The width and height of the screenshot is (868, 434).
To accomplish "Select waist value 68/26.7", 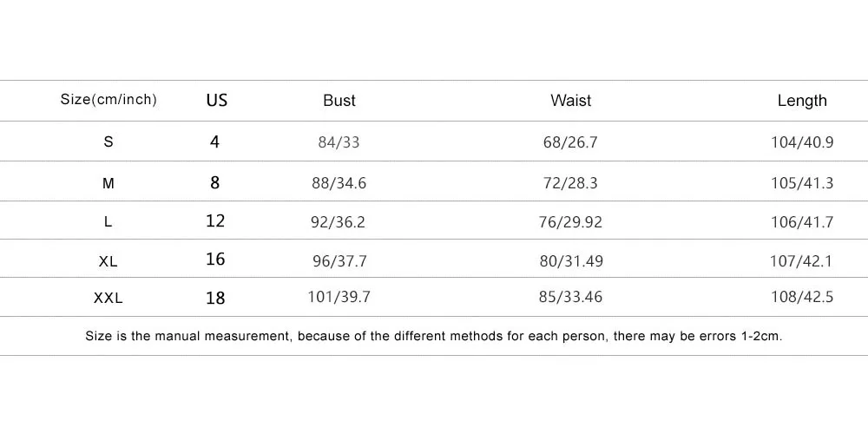I will 570,143.
